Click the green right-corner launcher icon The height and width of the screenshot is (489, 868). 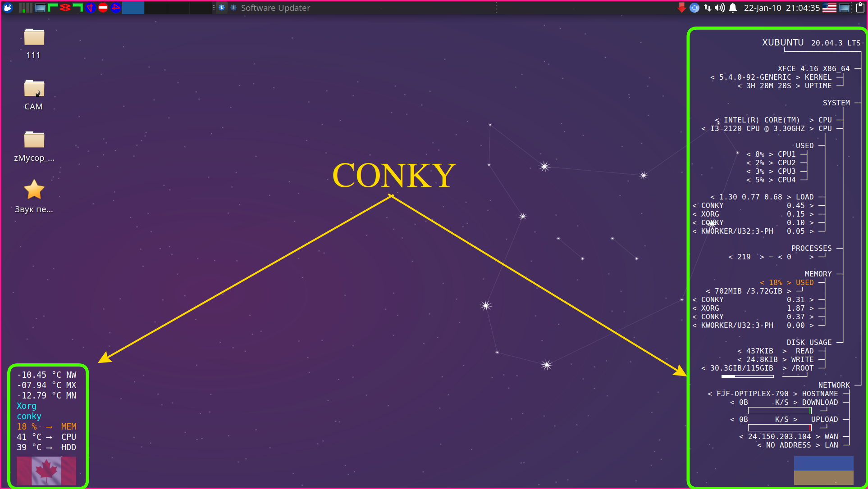click(78, 8)
